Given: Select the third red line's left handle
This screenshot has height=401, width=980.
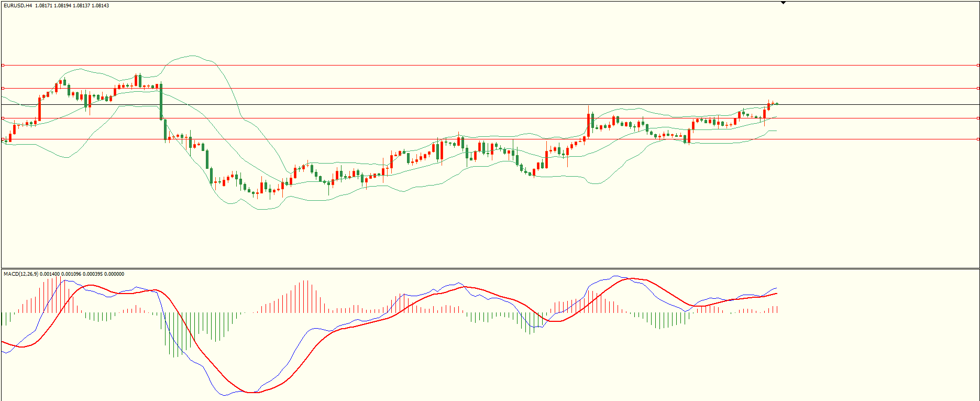Looking at the screenshot, I should pyautogui.click(x=3, y=118).
